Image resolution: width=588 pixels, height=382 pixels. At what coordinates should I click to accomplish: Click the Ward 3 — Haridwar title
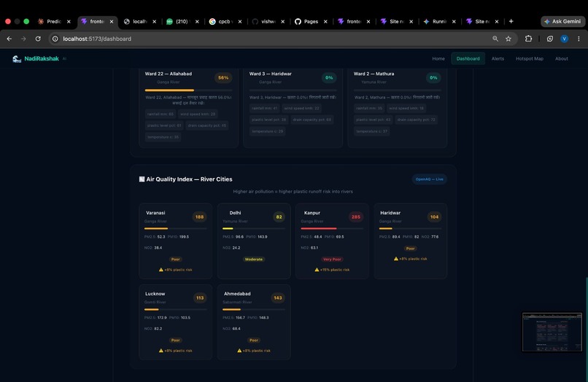271,74
